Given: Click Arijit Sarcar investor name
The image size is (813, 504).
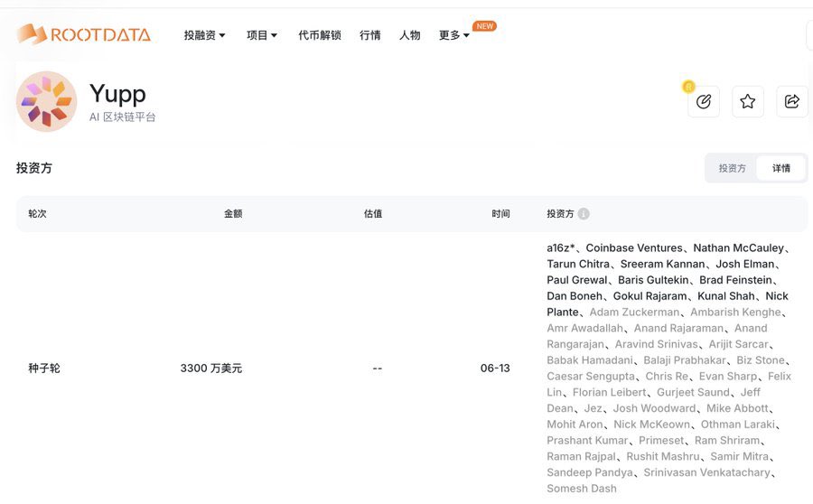Looking at the screenshot, I should pos(738,344).
